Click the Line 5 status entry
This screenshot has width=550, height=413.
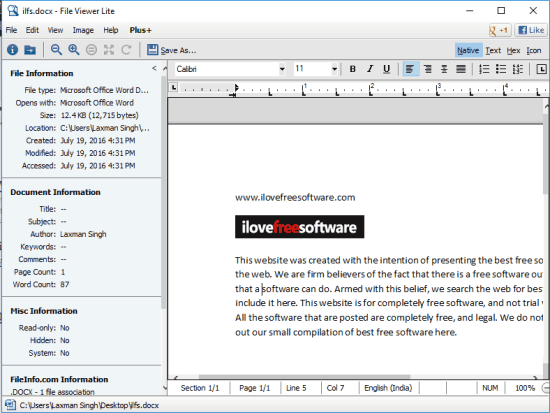point(296,388)
